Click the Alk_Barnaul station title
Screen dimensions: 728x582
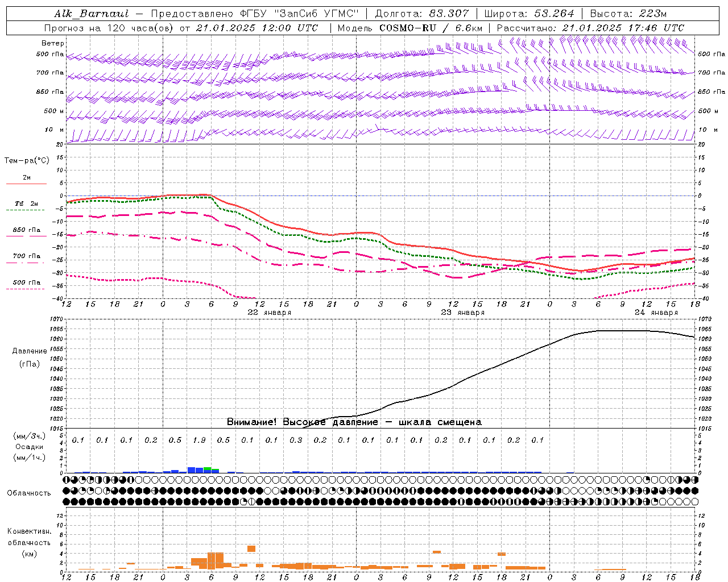pyautogui.click(x=92, y=14)
